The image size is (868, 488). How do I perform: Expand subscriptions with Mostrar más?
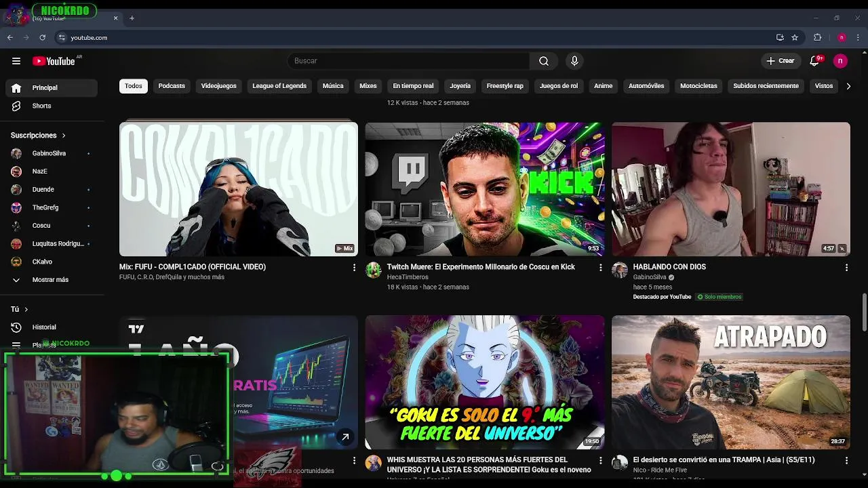(x=52, y=280)
